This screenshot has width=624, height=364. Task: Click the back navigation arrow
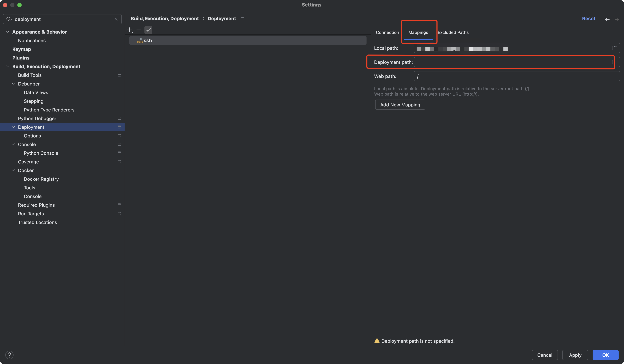(x=607, y=19)
